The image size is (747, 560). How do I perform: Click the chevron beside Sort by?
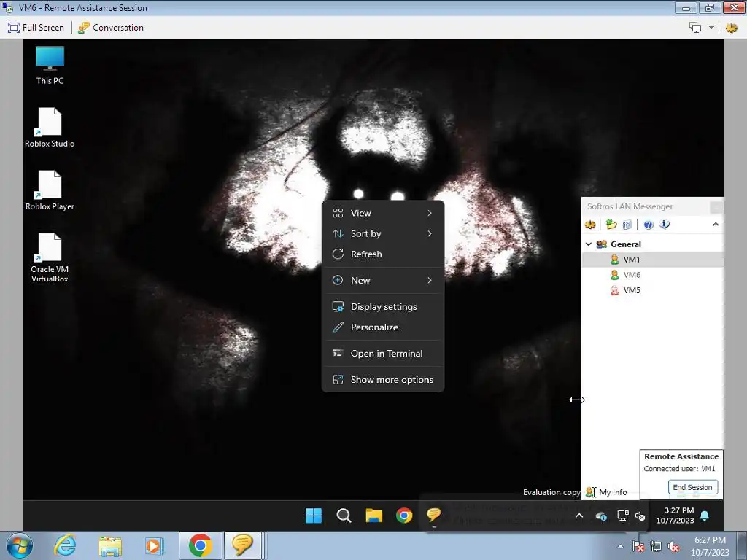430,233
